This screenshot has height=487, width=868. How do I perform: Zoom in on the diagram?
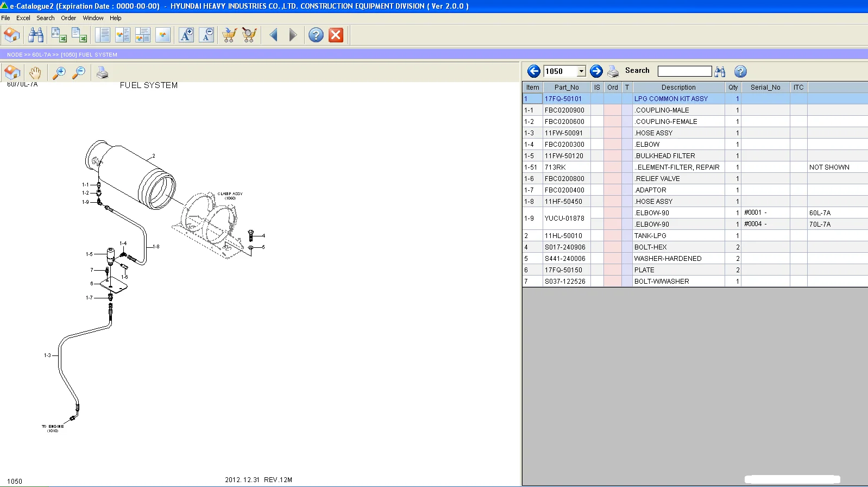click(x=59, y=72)
